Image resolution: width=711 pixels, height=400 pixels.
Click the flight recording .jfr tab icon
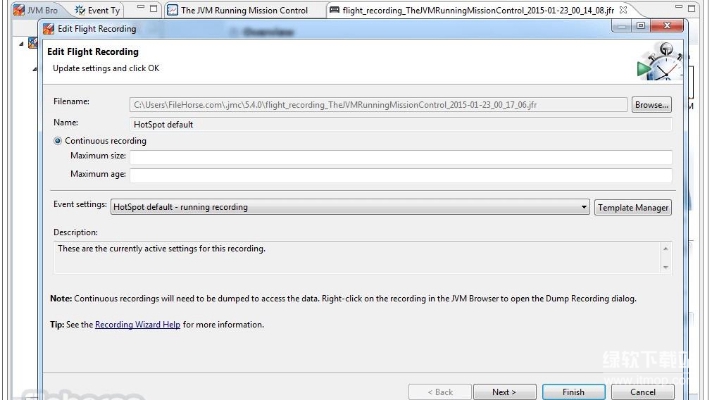pyautogui.click(x=334, y=10)
